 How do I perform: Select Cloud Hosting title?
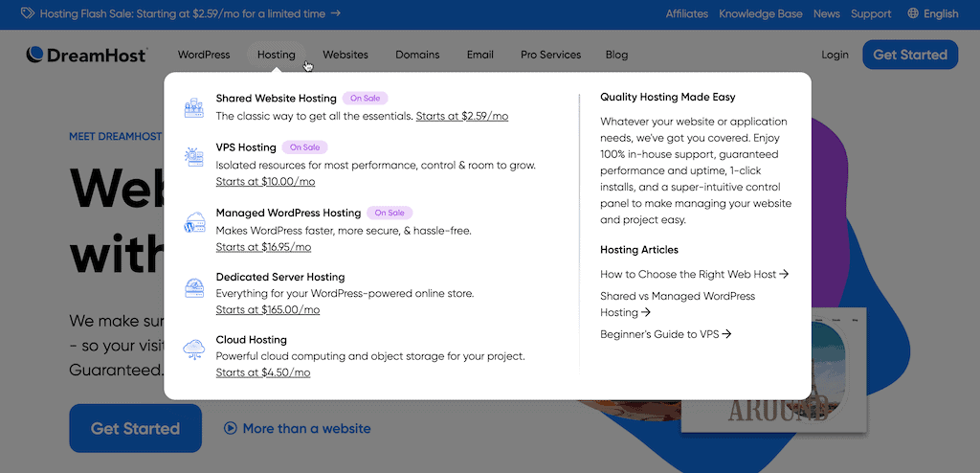pos(252,340)
